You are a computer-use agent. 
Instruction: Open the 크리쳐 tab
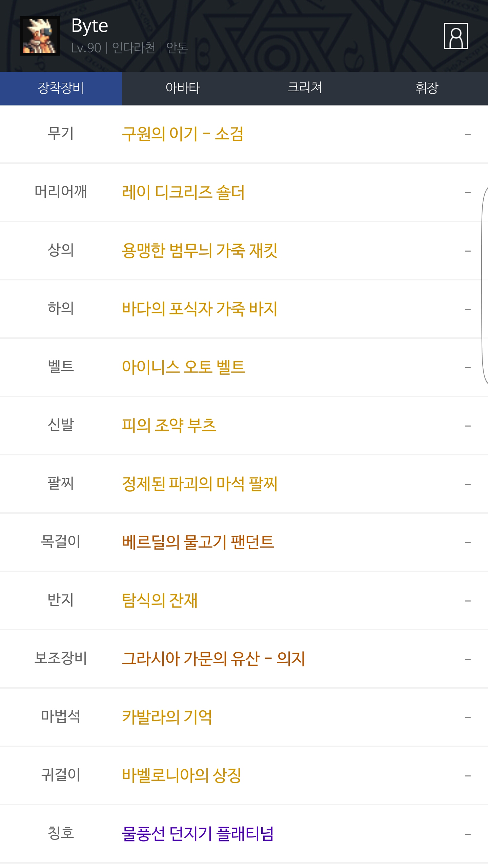(305, 88)
